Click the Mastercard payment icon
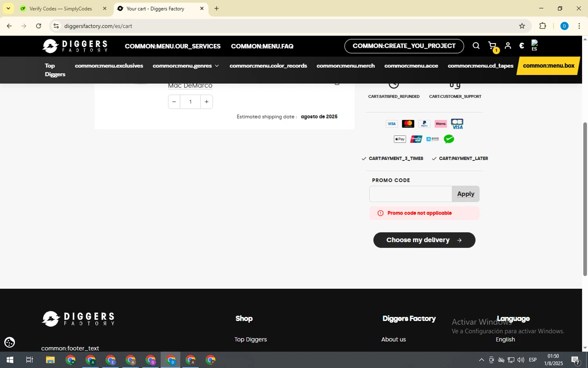Viewport: 588px width, 368px height. point(408,124)
